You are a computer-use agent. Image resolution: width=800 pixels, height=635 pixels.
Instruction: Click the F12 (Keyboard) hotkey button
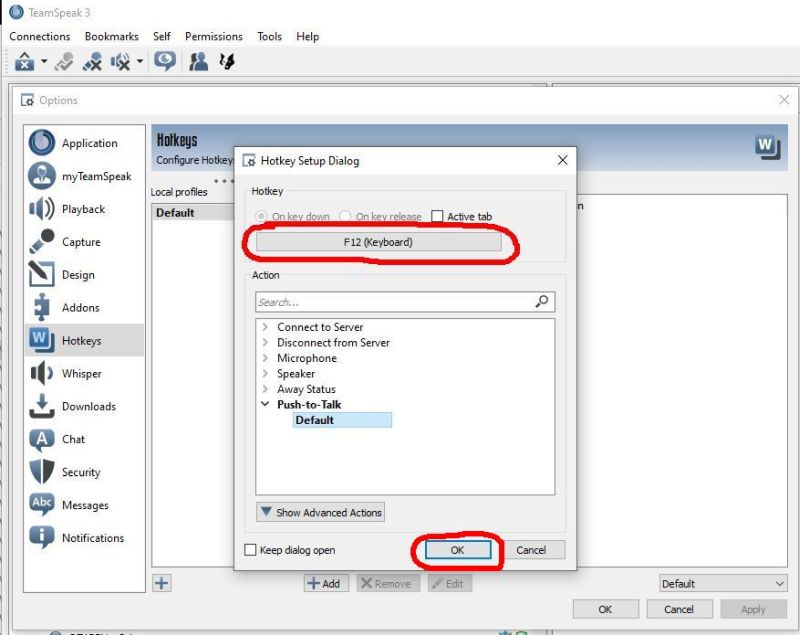click(379, 242)
